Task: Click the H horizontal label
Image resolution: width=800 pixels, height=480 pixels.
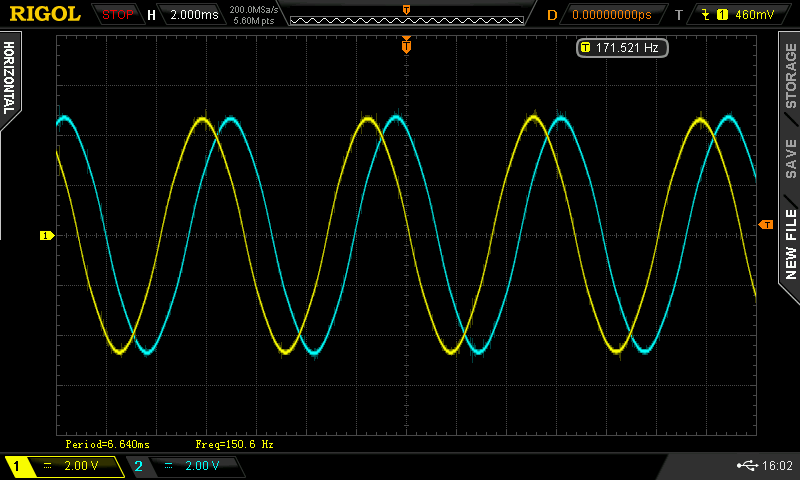Action: click(151, 15)
